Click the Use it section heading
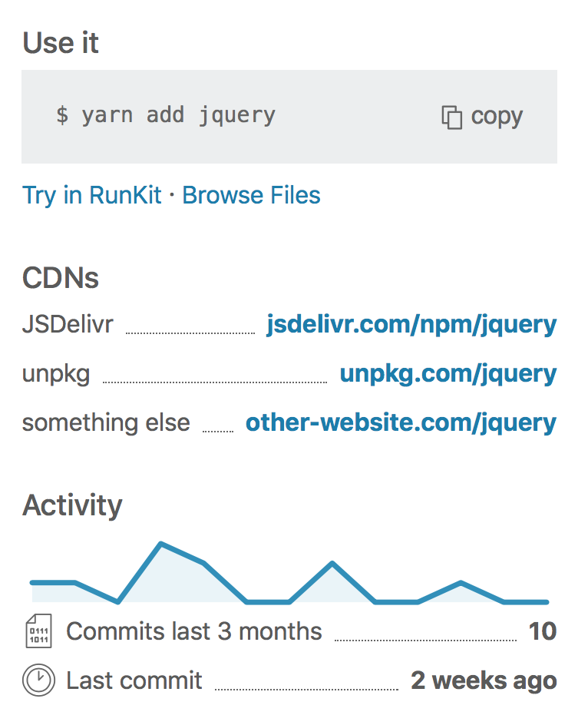588x725 pixels. point(61,43)
